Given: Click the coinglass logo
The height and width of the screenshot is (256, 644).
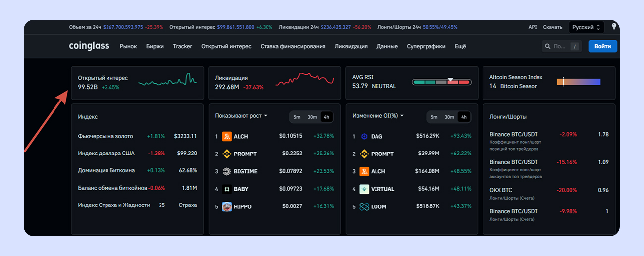Looking at the screenshot, I should click(89, 46).
